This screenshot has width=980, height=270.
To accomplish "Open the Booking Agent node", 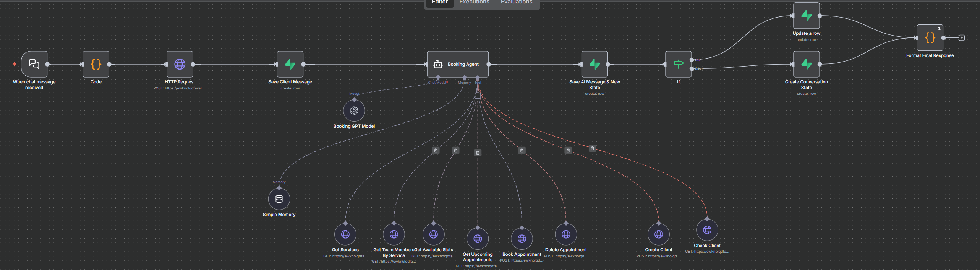I will coord(458,64).
